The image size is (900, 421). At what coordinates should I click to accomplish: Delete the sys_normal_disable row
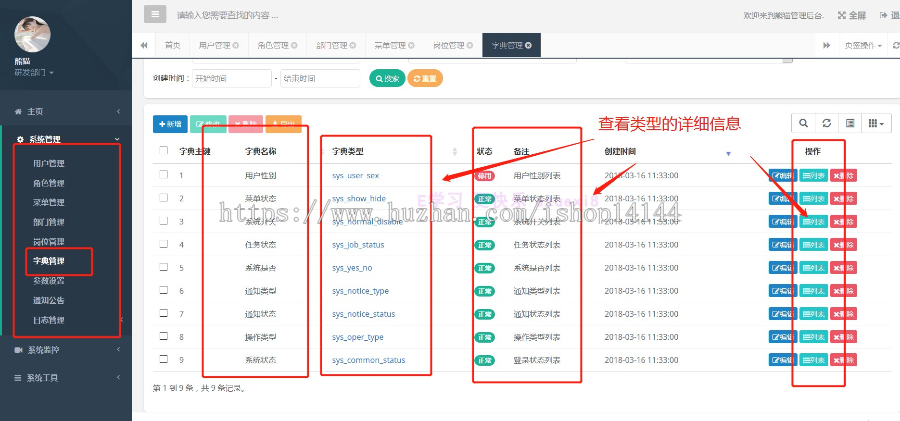pos(843,222)
